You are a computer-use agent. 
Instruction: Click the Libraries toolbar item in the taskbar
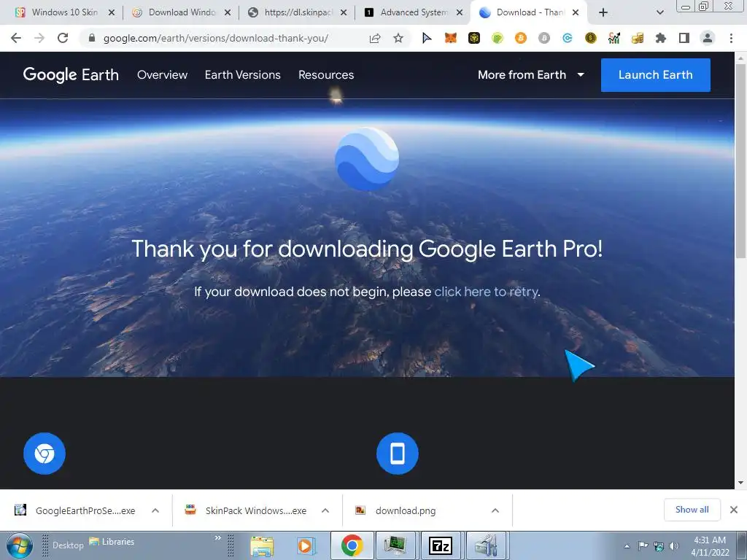pyautogui.click(x=112, y=542)
